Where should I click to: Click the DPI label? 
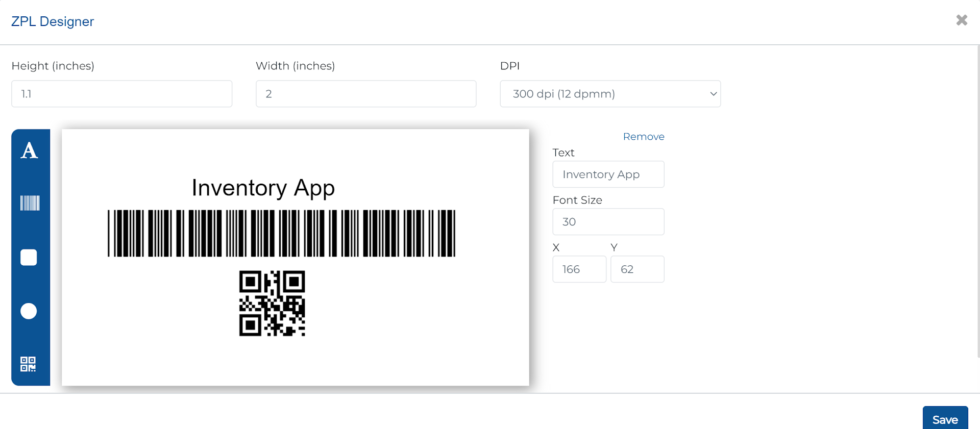click(510, 66)
